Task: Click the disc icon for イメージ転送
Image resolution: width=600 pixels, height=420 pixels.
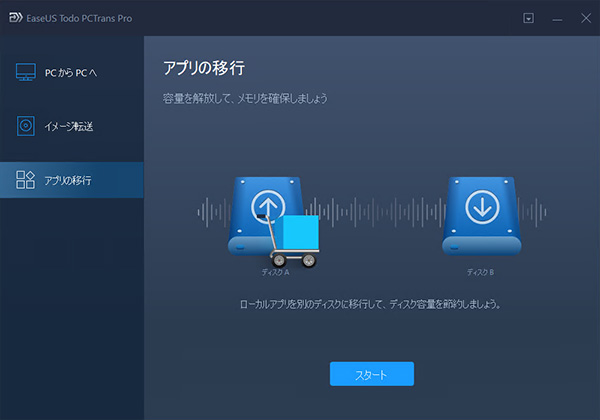Action: point(26,126)
